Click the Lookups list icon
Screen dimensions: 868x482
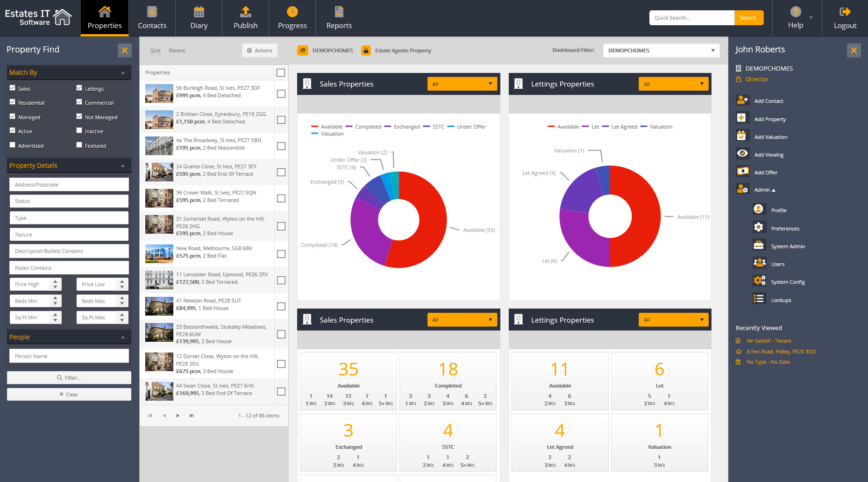point(759,299)
